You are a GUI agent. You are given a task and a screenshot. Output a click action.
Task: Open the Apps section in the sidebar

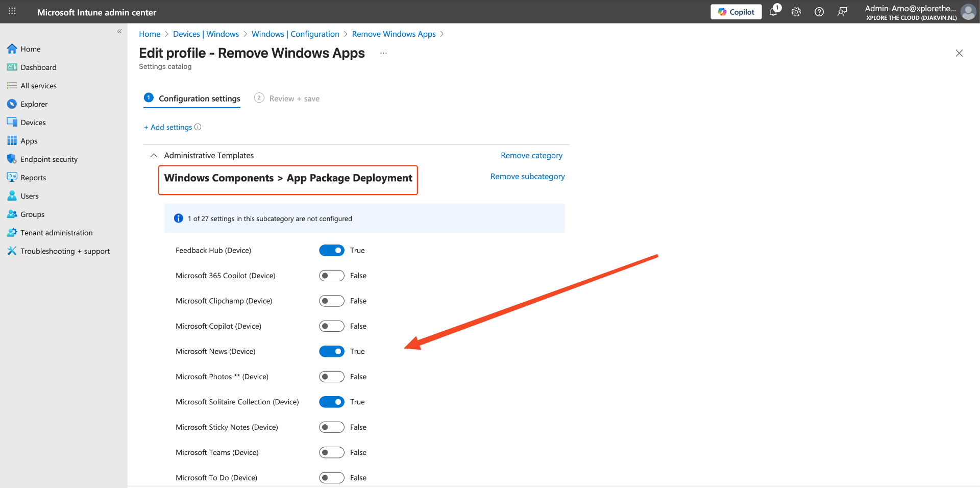coord(29,140)
